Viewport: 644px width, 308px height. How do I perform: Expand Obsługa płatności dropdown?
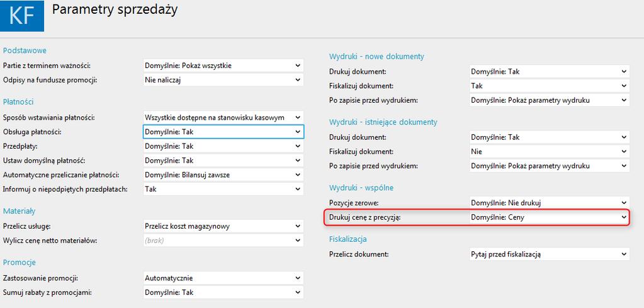(223, 132)
